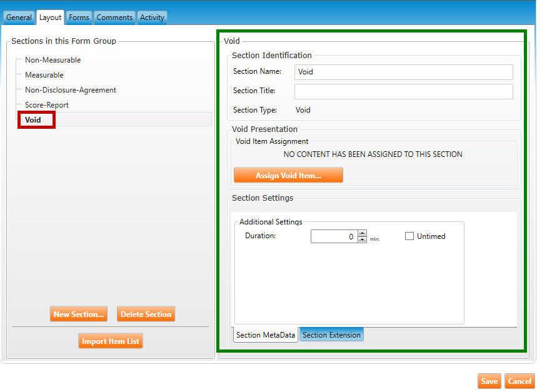
Task: Open the Section Extension tab
Action: 331,335
